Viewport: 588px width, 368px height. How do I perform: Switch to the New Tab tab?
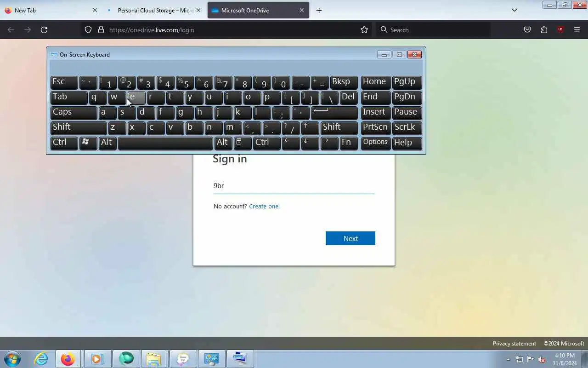click(x=51, y=10)
